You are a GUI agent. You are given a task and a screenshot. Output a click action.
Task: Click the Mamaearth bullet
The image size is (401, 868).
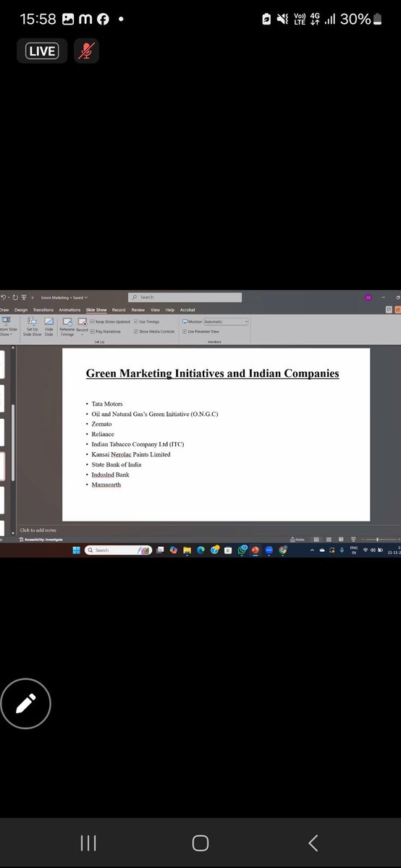pyautogui.click(x=106, y=485)
